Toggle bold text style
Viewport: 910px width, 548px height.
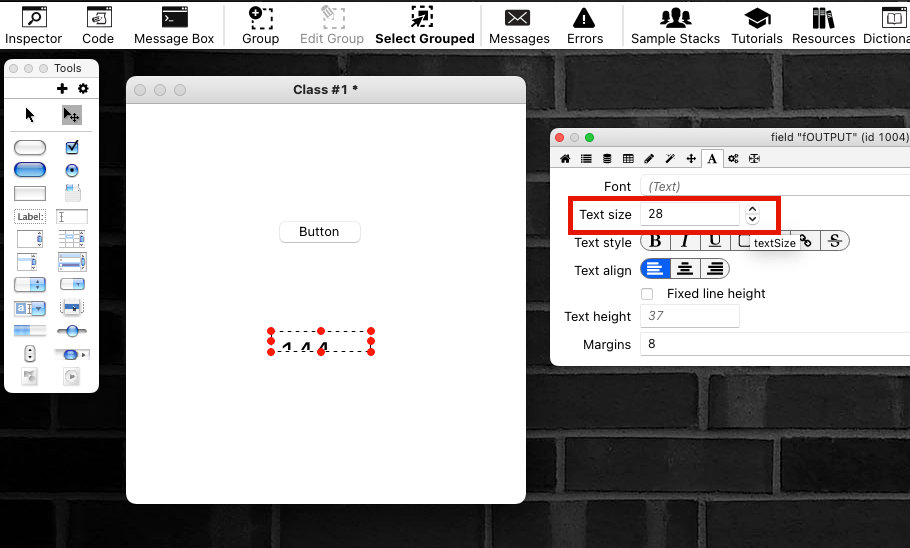[655, 241]
